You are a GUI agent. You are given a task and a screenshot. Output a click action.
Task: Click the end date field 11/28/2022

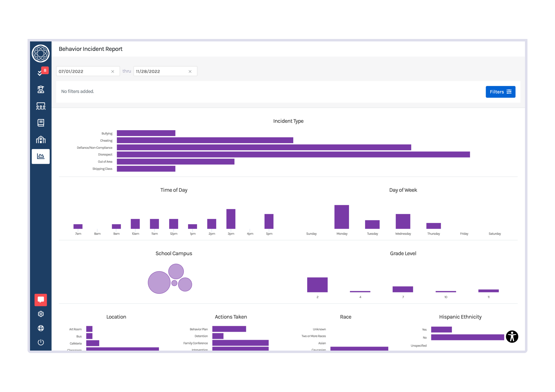click(x=165, y=71)
